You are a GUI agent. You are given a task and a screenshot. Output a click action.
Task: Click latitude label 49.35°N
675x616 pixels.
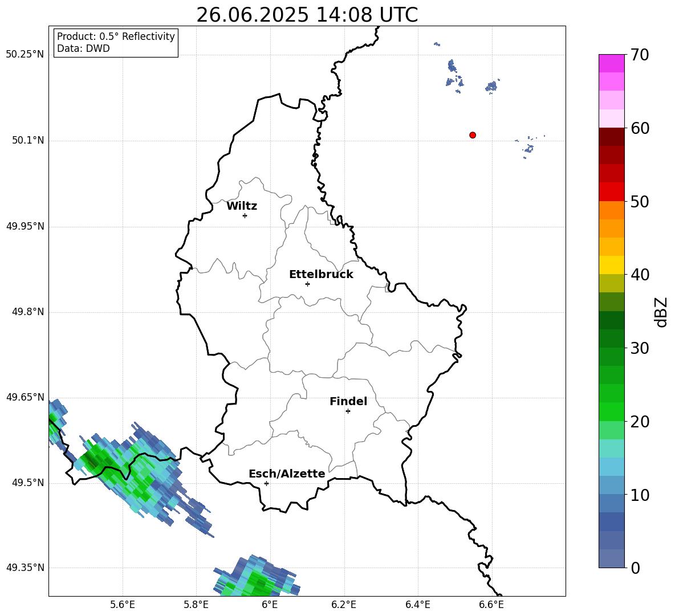pyautogui.click(x=25, y=568)
